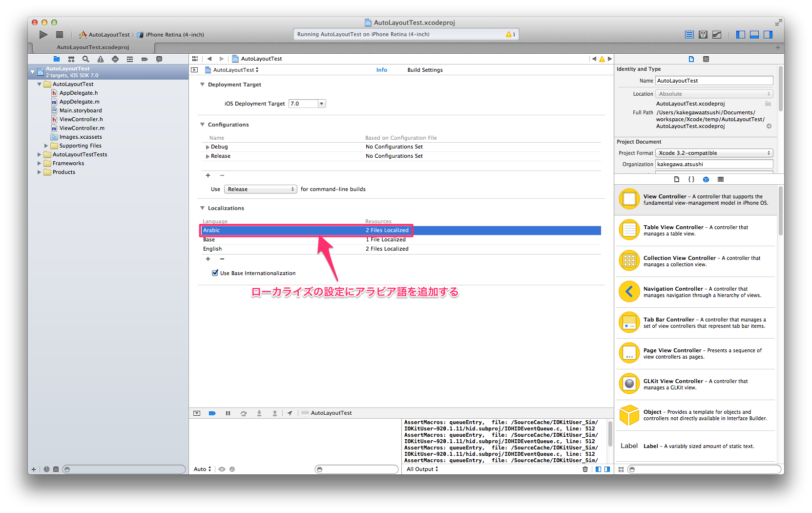Open the simulate location arrow icon
The height and width of the screenshot is (513, 812).
(290, 413)
